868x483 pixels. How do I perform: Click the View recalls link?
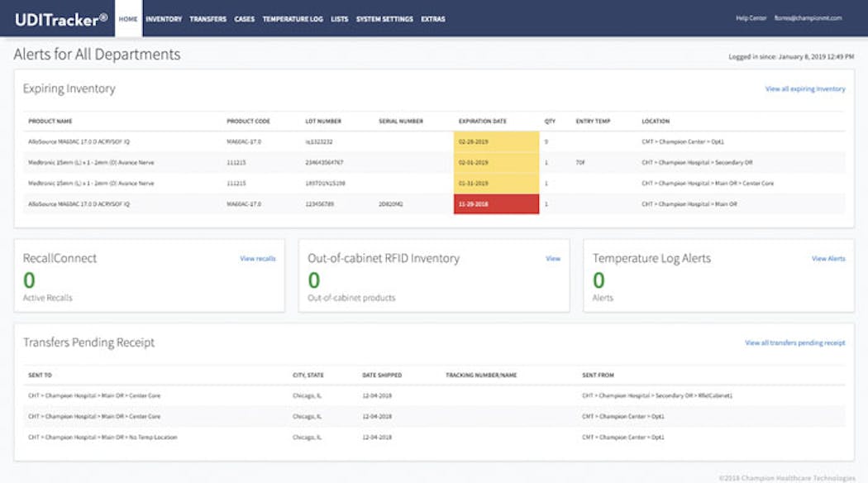[258, 259]
